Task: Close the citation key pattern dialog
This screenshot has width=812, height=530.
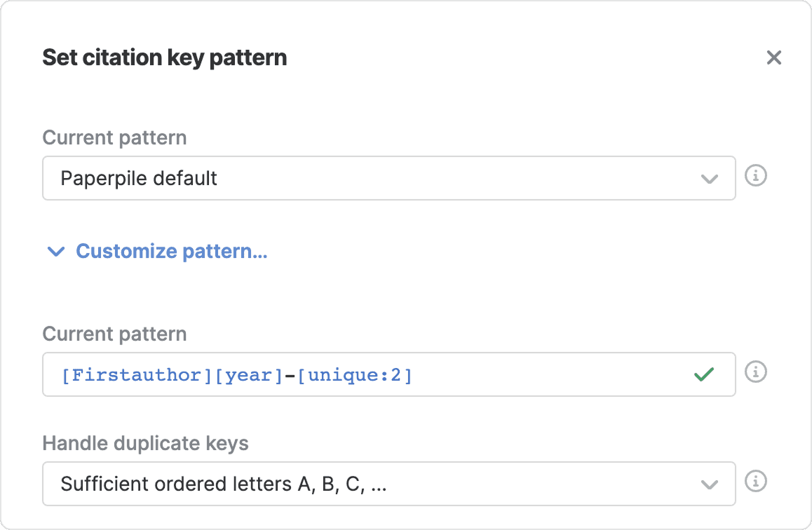Action: pyautogui.click(x=773, y=57)
